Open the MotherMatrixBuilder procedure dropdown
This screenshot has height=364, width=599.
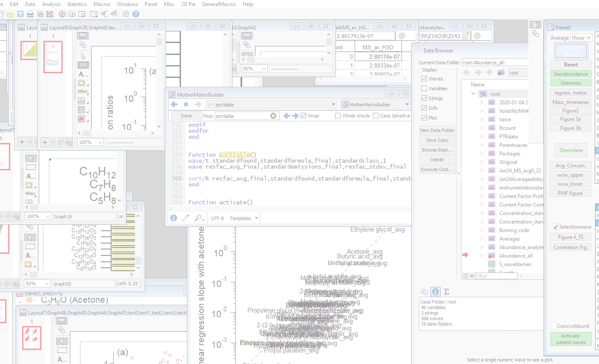click(375, 105)
